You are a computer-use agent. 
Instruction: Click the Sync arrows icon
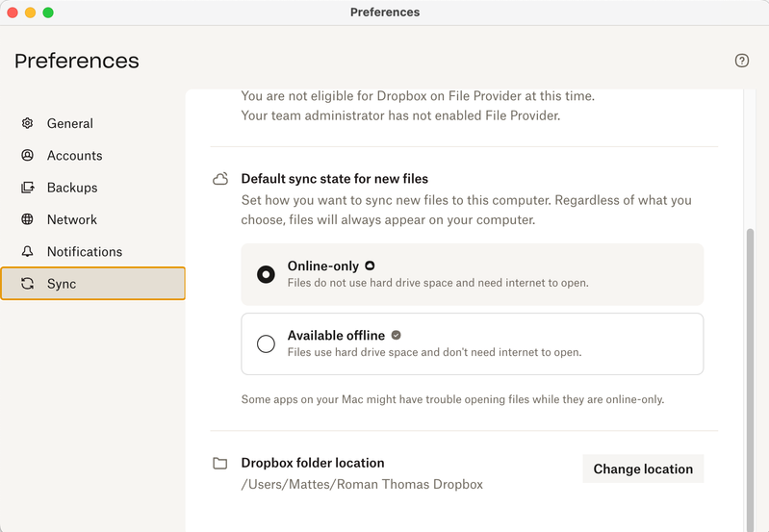28,284
